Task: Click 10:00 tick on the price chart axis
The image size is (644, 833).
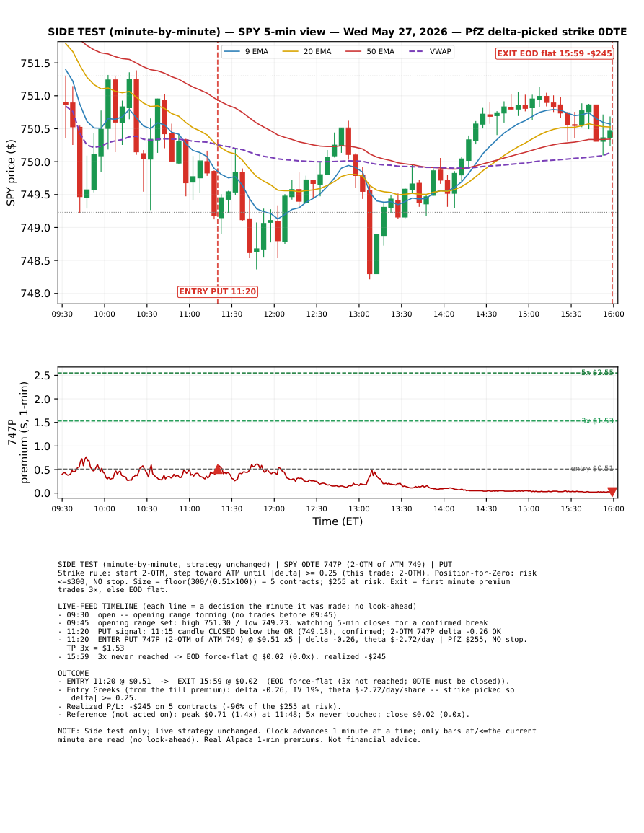Action: (x=105, y=314)
